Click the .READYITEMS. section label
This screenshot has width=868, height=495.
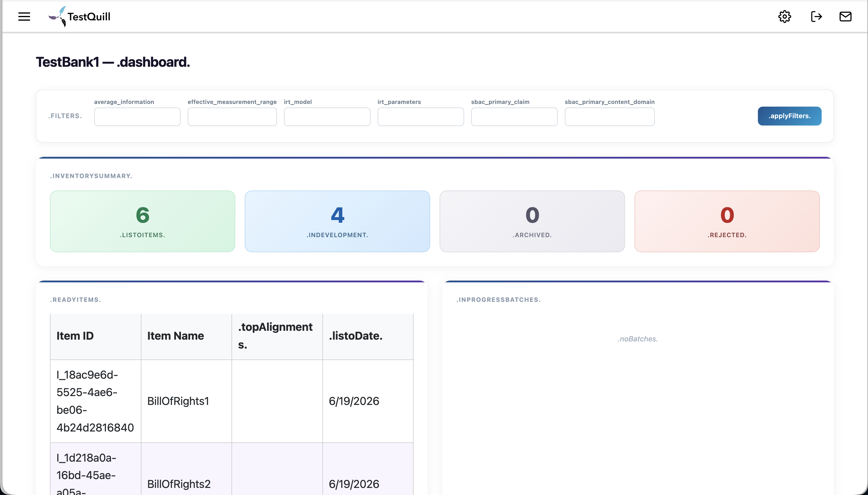76,299
